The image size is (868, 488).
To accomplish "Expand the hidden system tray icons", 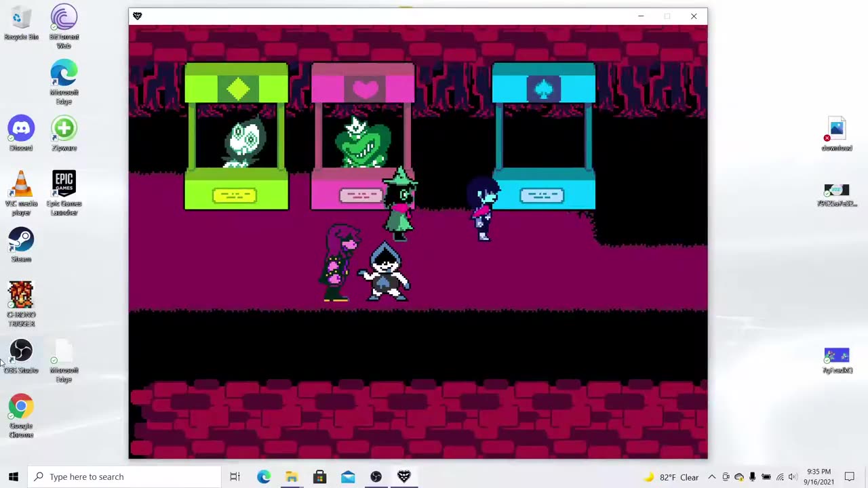I will (711, 477).
